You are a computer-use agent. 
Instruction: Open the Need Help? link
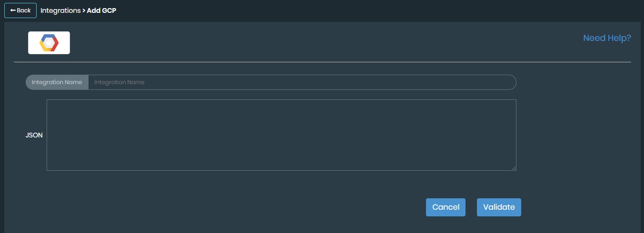pos(607,38)
